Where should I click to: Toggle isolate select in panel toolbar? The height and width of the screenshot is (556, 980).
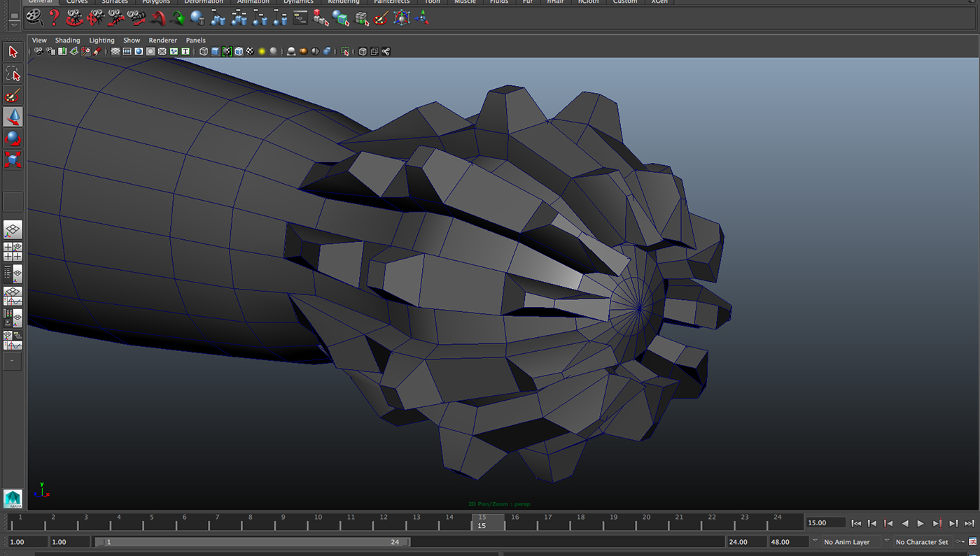tap(345, 51)
